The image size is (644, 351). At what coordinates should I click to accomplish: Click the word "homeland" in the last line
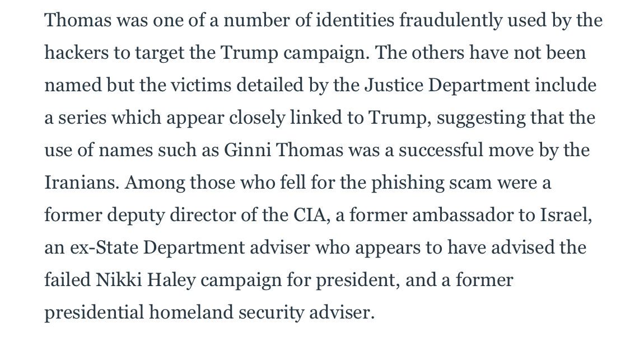tap(191, 312)
